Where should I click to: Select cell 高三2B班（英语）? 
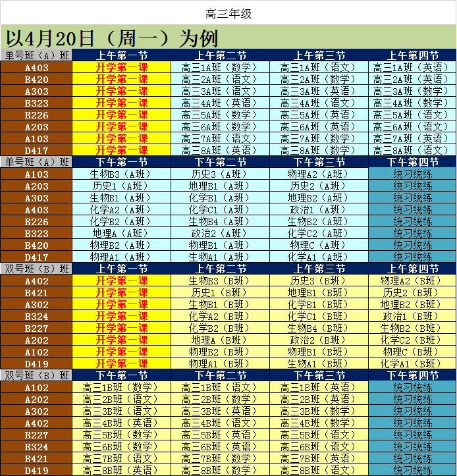(319, 399)
